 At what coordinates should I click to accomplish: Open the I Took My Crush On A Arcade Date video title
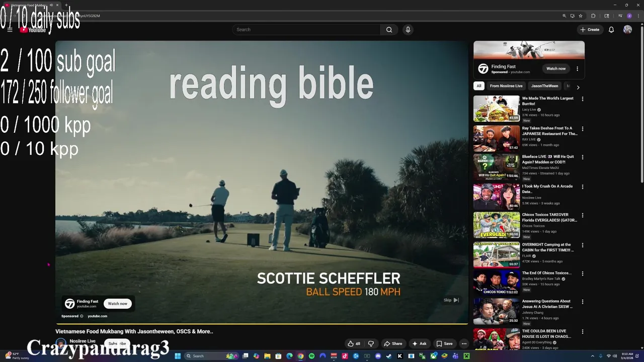point(547,189)
